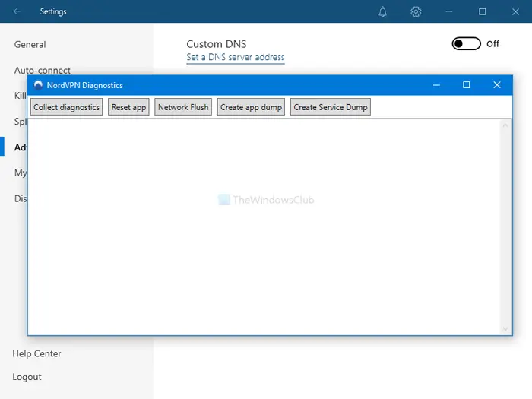This screenshot has height=399, width=532.
Task: Click the Reset app button
Action: [x=128, y=107]
